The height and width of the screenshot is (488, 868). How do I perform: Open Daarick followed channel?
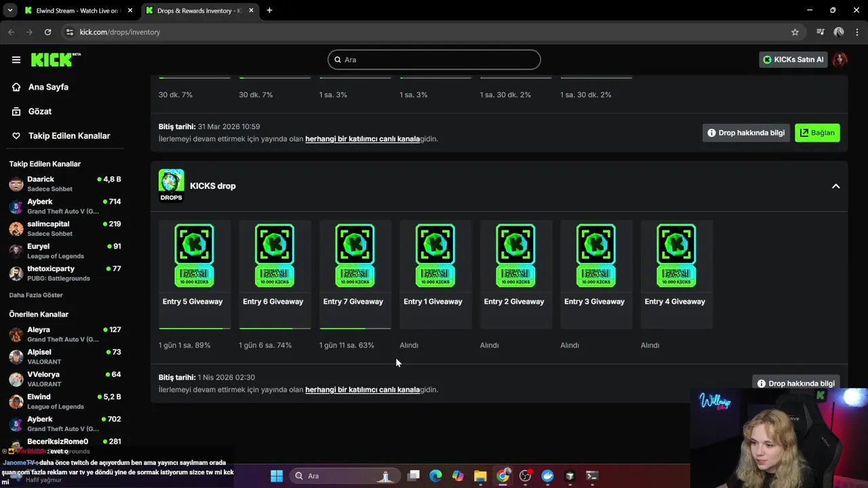65,184
